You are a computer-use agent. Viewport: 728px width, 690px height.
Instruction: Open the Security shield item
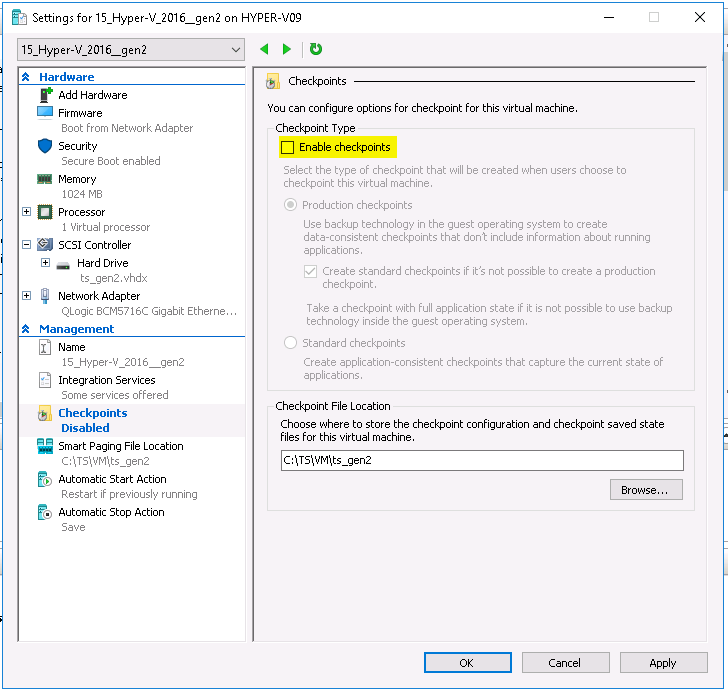44,146
